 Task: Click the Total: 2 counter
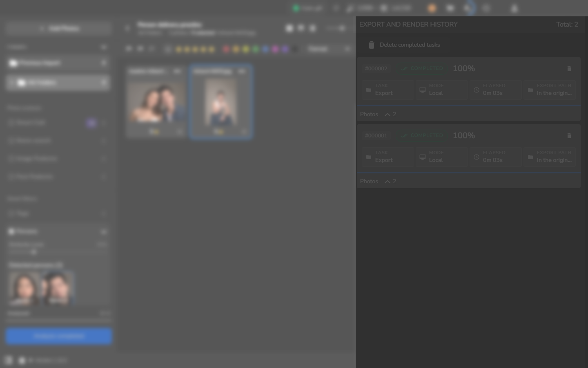pyautogui.click(x=567, y=25)
